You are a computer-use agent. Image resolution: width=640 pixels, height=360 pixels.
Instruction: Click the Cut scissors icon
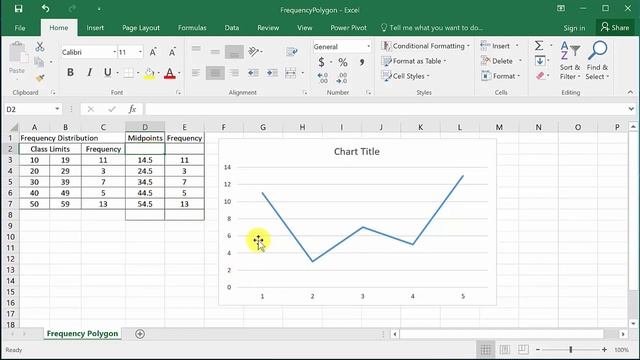pos(40,47)
